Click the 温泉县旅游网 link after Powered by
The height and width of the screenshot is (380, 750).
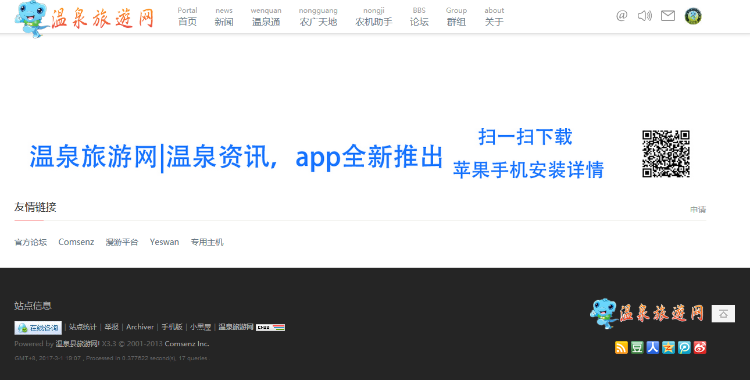pyautogui.click(x=77, y=344)
